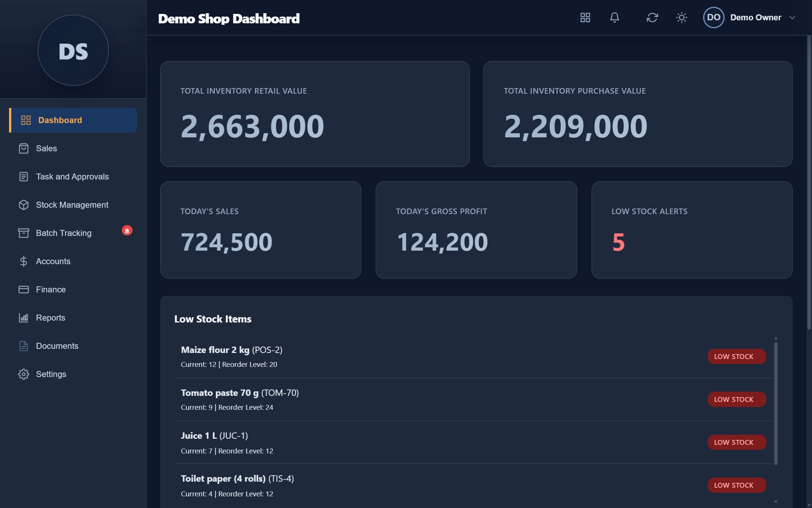The image size is (812, 508).
Task: Click the Batch Tracking badge showing 8
Action: tap(127, 231)
